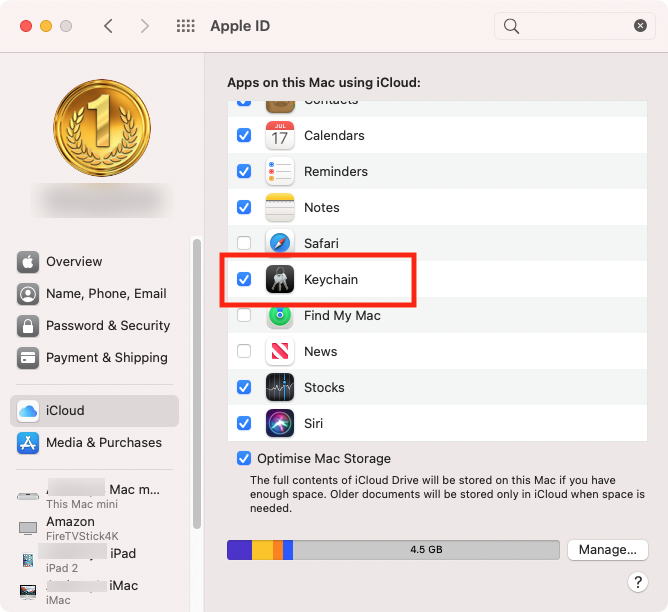
Task: Select the Mac mini device
Action: (x=97, y=496)
